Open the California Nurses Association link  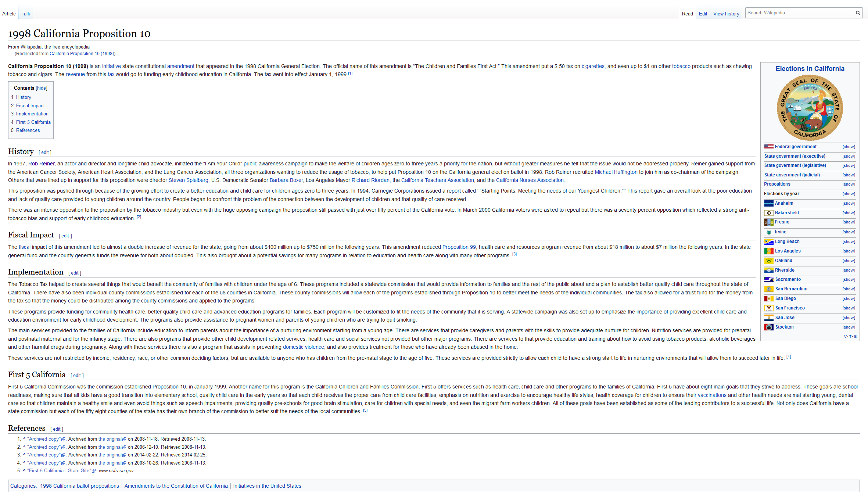coord(530,180)
